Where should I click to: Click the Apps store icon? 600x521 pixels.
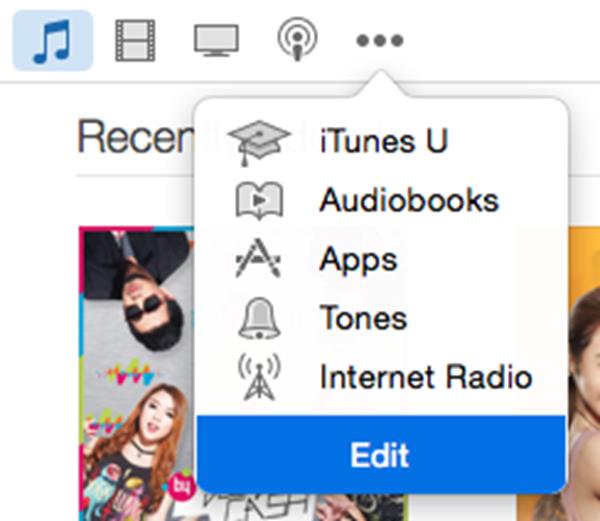pyautogui.click(x=258, y=258)
